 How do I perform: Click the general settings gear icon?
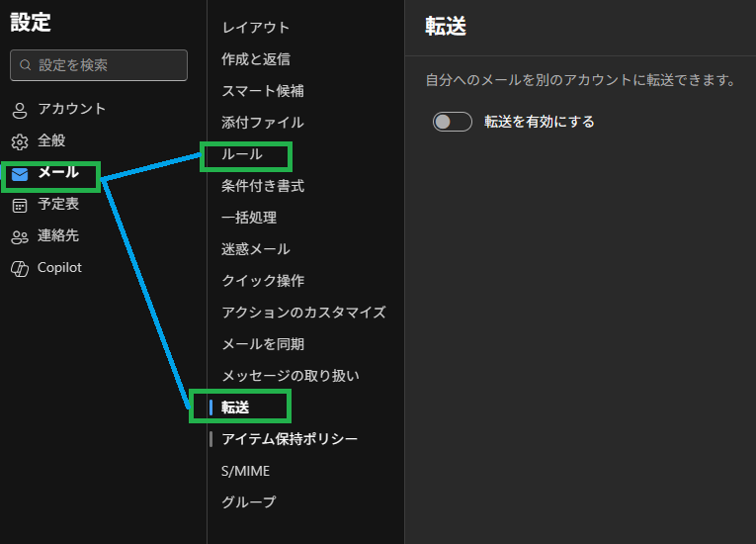pos(20,141)
